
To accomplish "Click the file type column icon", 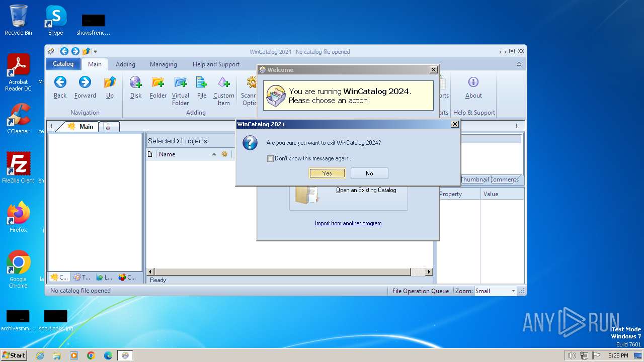I will pos(150,154).
